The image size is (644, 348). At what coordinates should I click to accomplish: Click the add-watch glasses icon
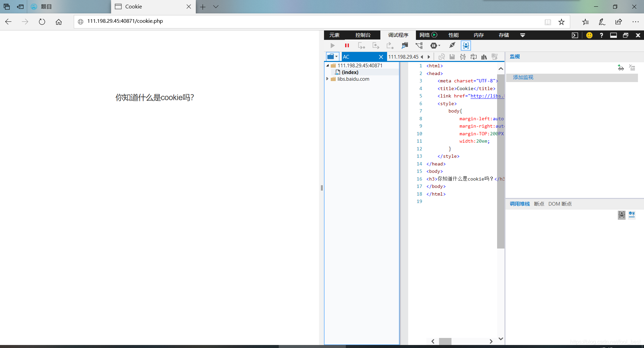tap(621, 68)
